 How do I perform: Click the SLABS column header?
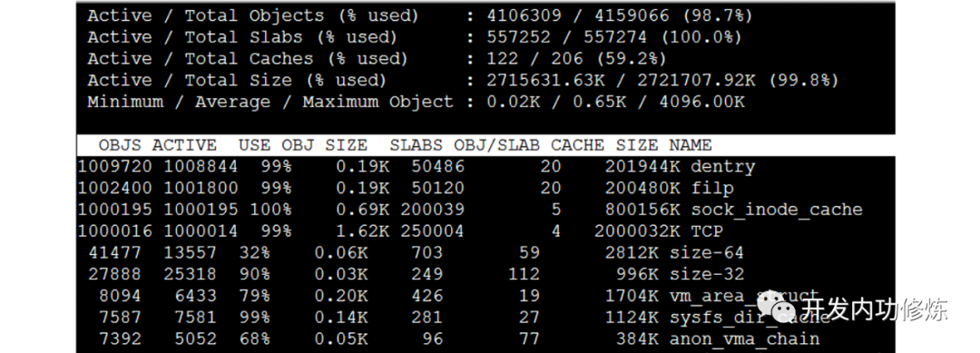point(416,145)
